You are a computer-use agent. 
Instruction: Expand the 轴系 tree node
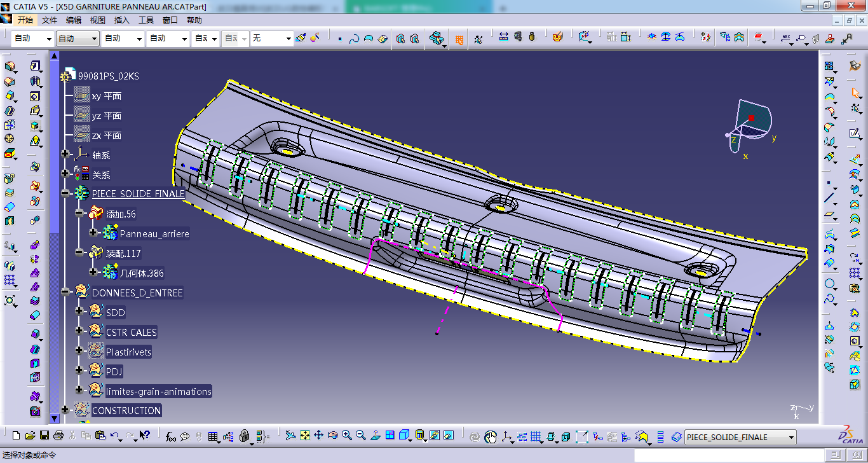tap(65, 154)
